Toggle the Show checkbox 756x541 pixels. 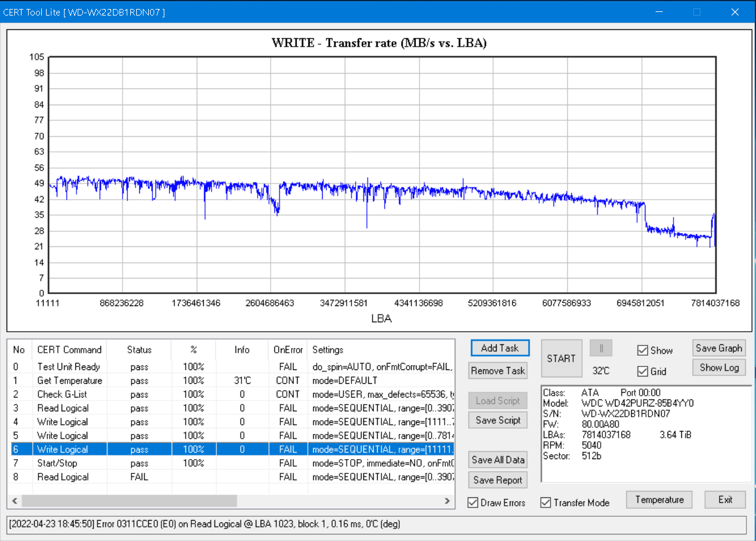click(x=643, y=350)
